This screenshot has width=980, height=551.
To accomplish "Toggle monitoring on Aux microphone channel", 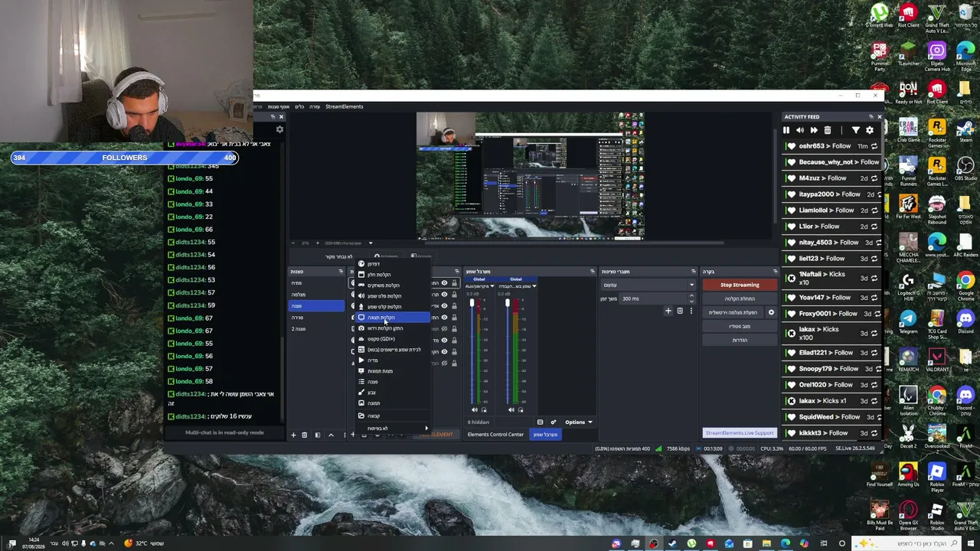I will point(483,410).
